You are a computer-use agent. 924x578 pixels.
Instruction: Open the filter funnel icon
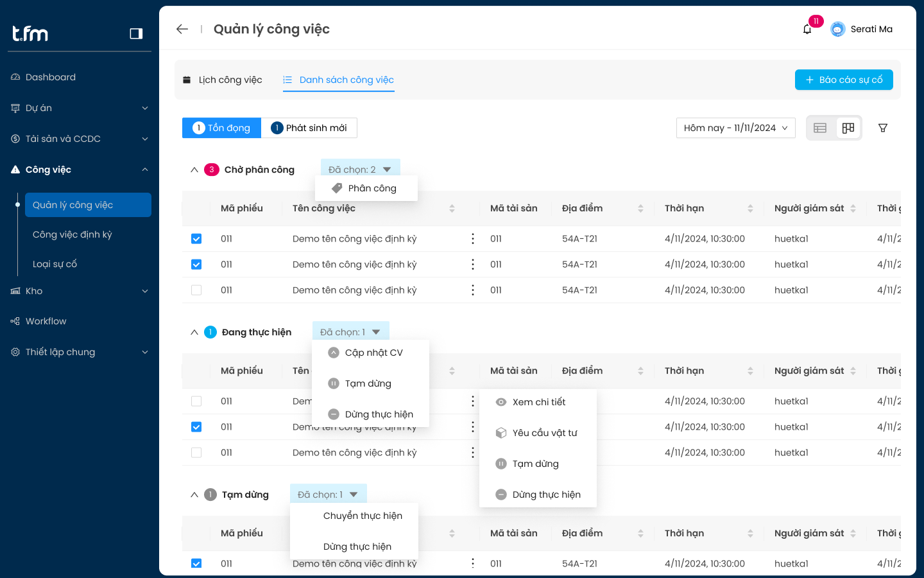(x=883, y=128)
